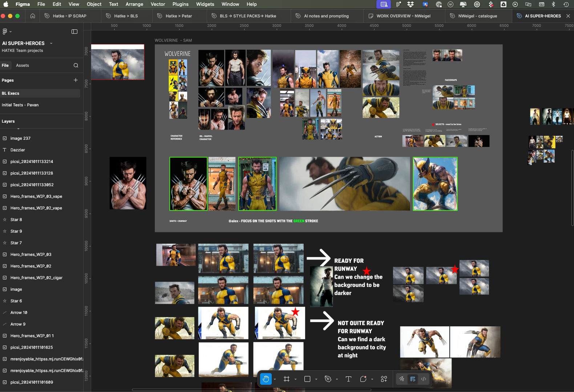
Task: Click the arrow icon of Arrow 9 layer
Action: click(x=5, y=324)
